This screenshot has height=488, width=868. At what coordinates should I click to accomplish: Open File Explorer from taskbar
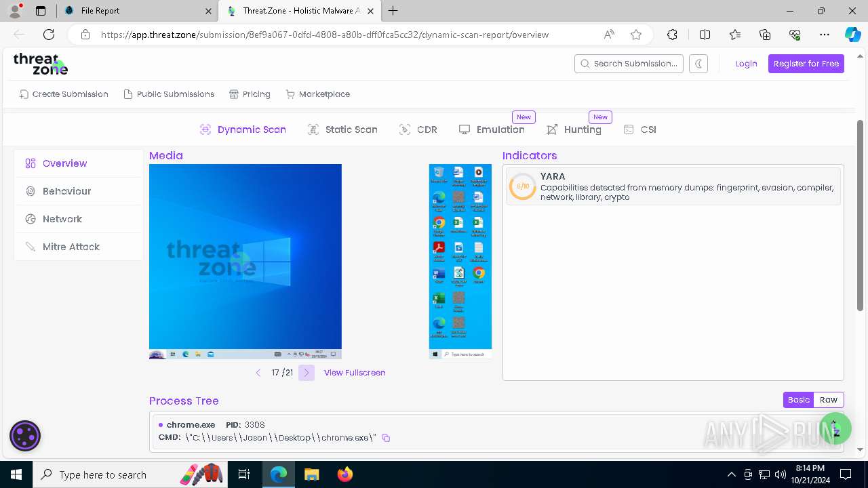(311, 474)
